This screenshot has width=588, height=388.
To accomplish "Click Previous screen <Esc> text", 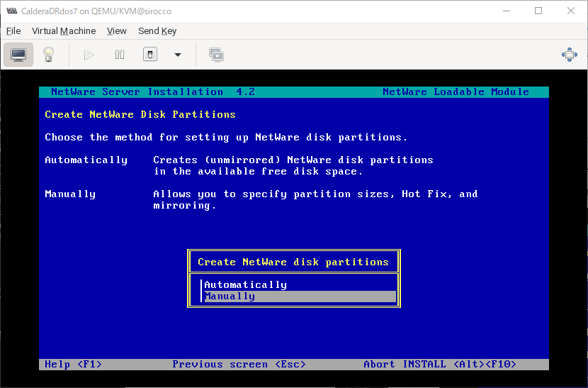I will [239, 364].
